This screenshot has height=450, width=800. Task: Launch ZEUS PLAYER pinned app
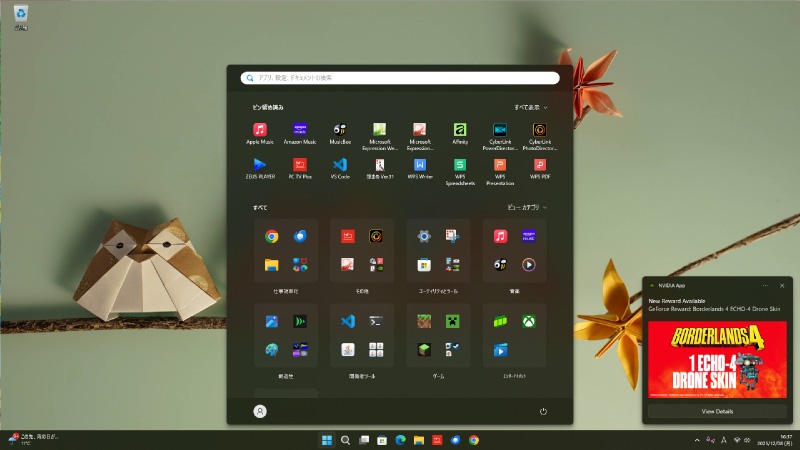point(259,165)
